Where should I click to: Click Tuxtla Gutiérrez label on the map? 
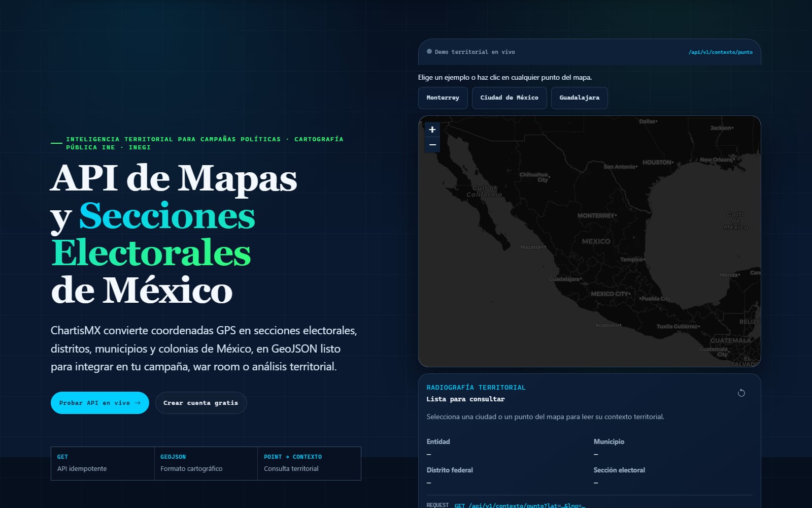coord(677,326)
